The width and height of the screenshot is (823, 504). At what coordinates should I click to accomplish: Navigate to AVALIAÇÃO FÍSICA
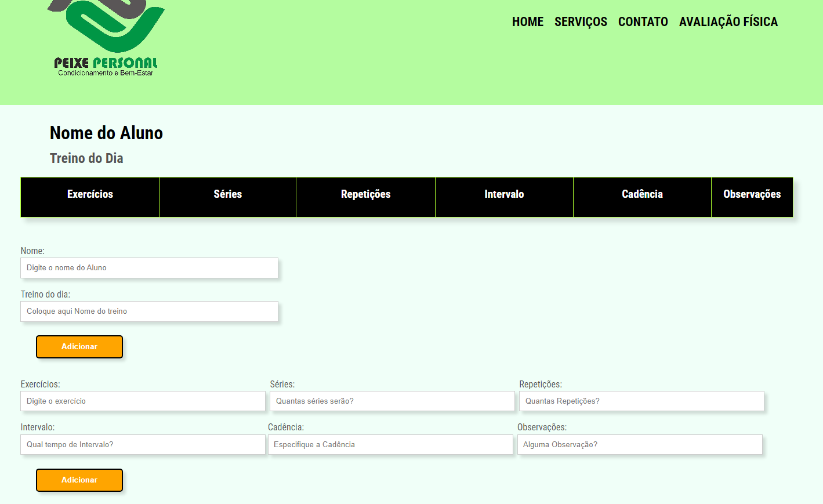(728, 22)
